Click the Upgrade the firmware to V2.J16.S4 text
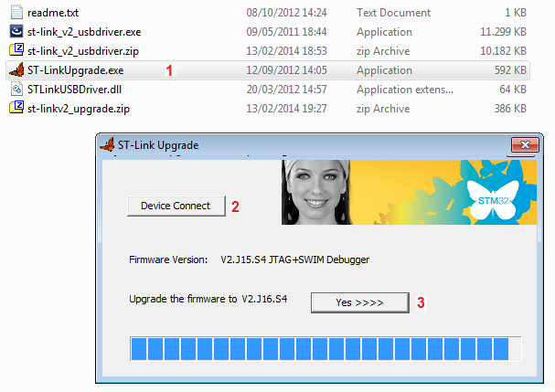 click(x=208, y=299)
